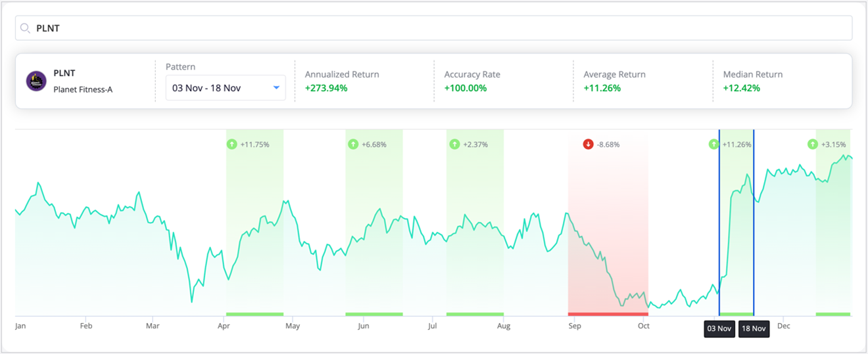Click the green up-arrow icon beside +11.26%
Viewport: 868px width, 354px height.
713,144
